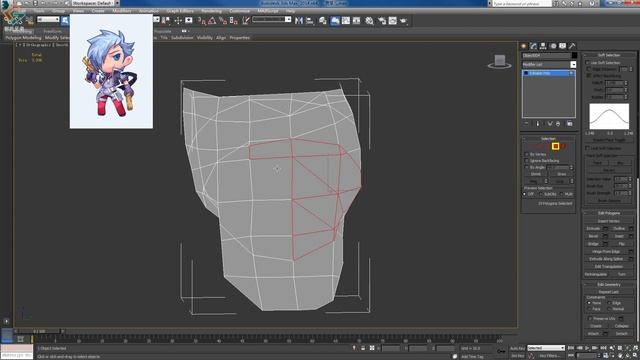640x360 pixels.
Task: Click the object color swatch
Action: (574, 56)
